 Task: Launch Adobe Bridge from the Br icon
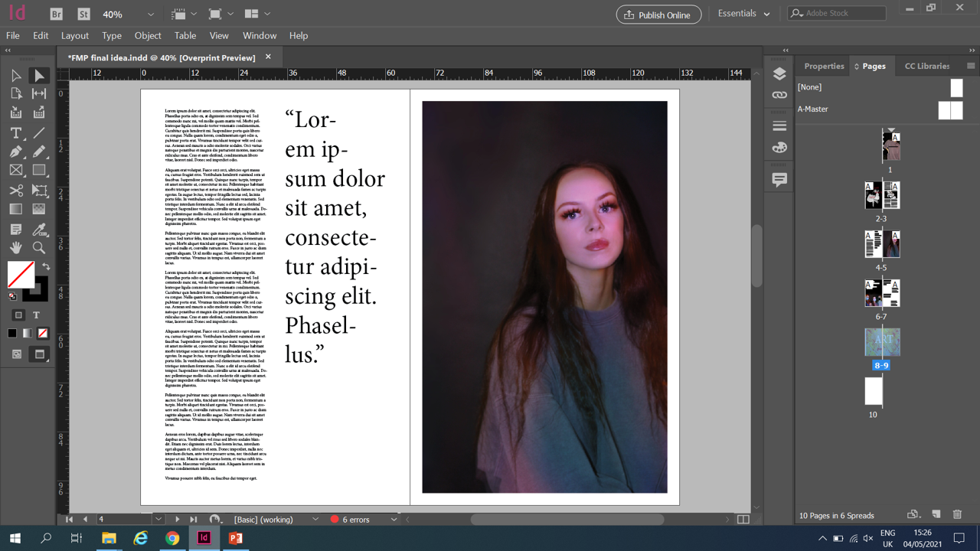pos(56,14)
